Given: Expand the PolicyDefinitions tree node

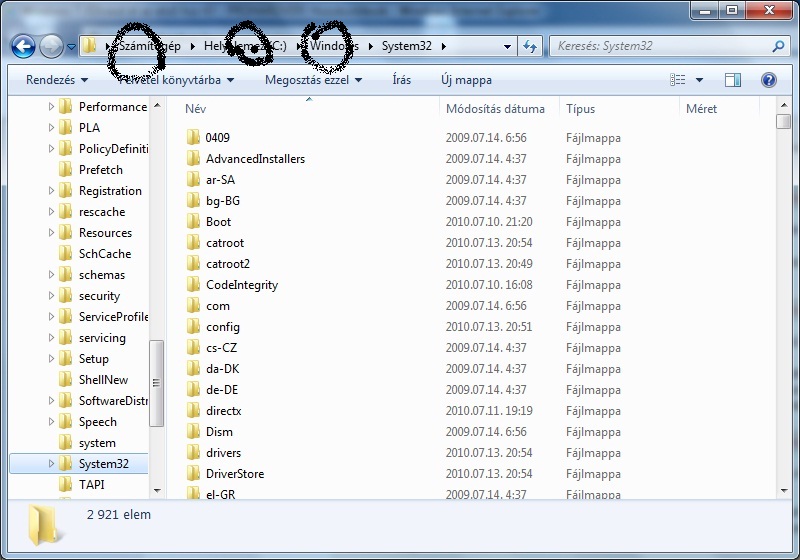Looking at the screenshot, I should click(51, 148).
